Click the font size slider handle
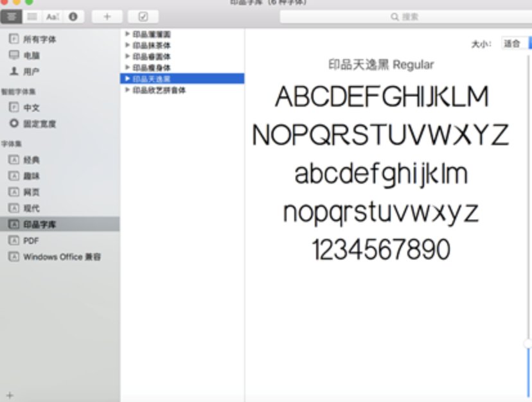532x402 pixels. tap(528, 344)
